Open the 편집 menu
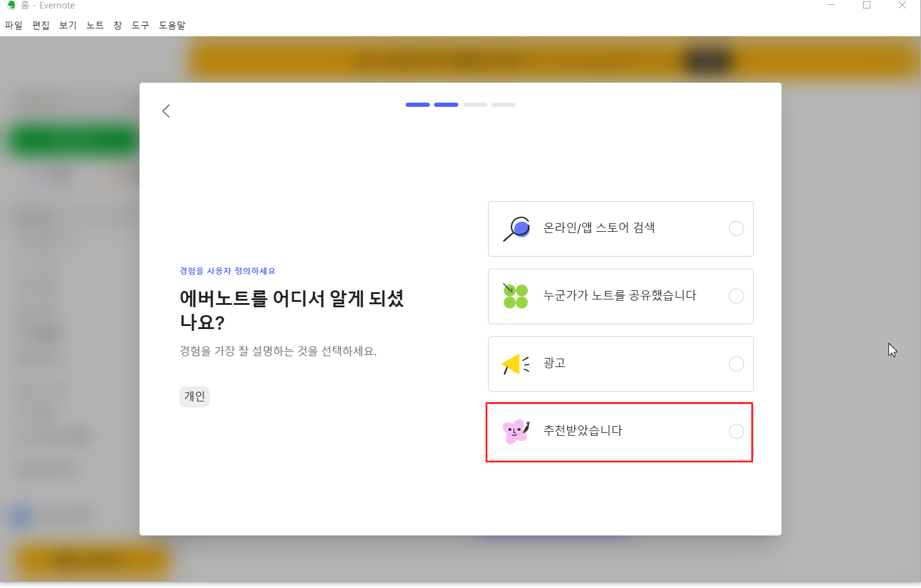The height and width of the screenshot is (588, 921). coord(41,25)
